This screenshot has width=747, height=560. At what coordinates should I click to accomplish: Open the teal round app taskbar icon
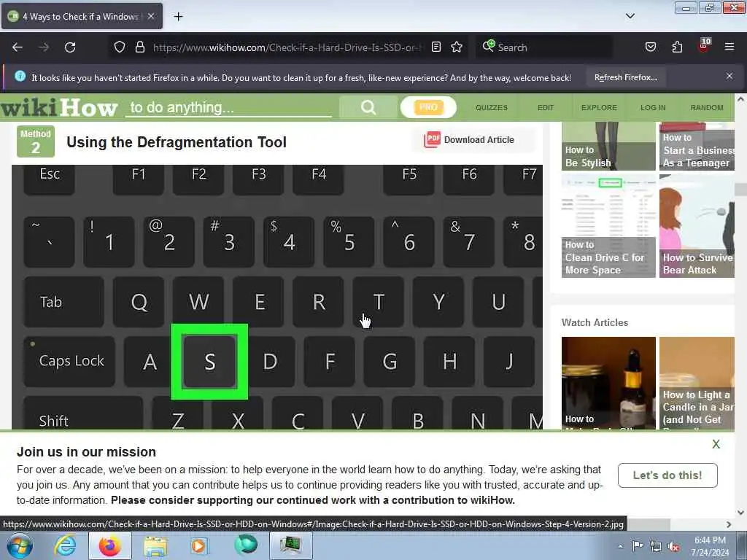pyautogui.click(x=246, y=545)
